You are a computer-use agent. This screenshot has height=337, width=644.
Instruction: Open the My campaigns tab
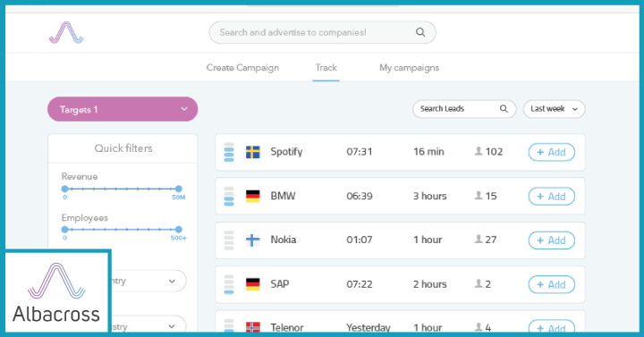coord(409,68)
